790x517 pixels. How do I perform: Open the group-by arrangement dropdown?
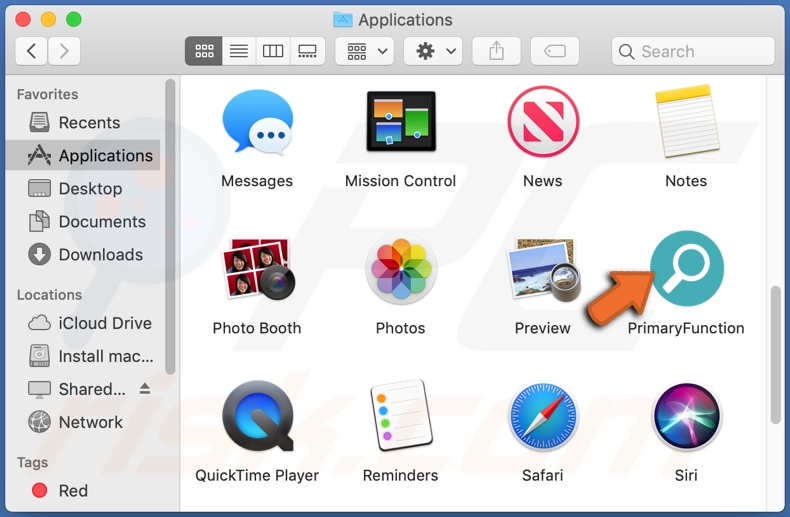(365, 51)
